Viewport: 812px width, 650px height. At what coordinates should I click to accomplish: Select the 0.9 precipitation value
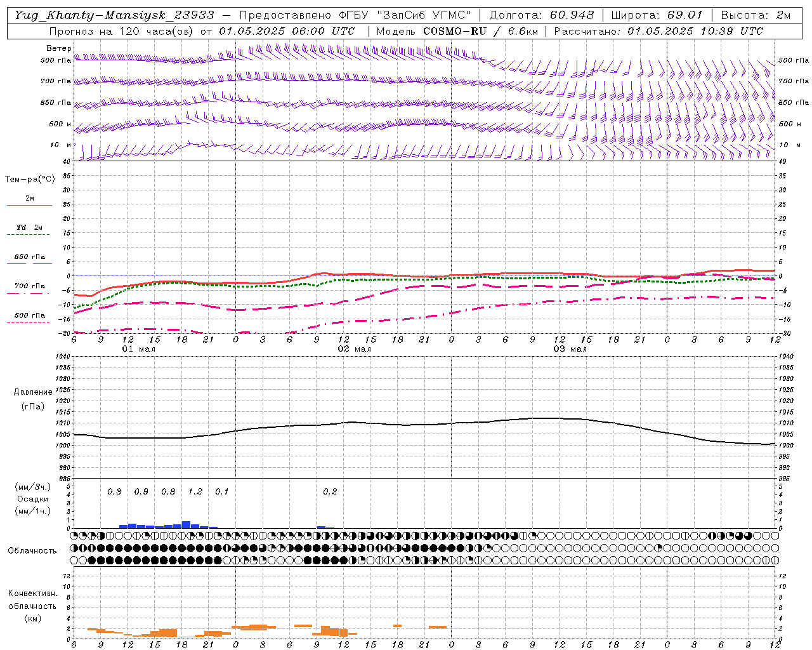pos(141,491)
